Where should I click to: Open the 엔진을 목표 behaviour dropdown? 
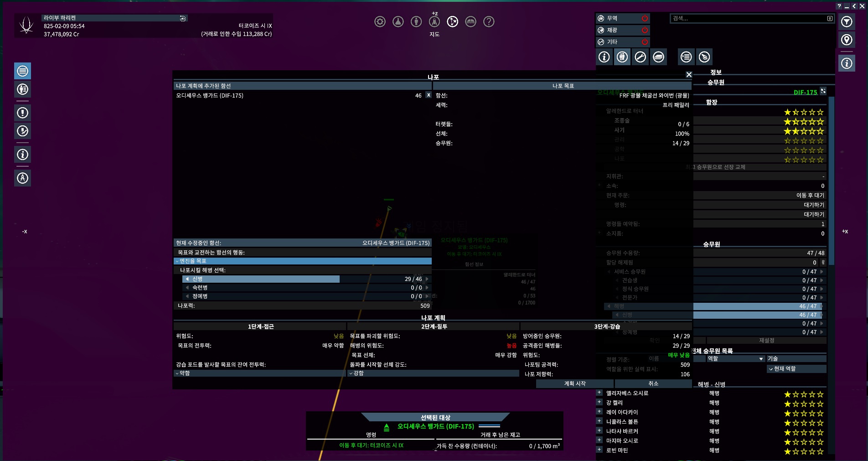303,261
